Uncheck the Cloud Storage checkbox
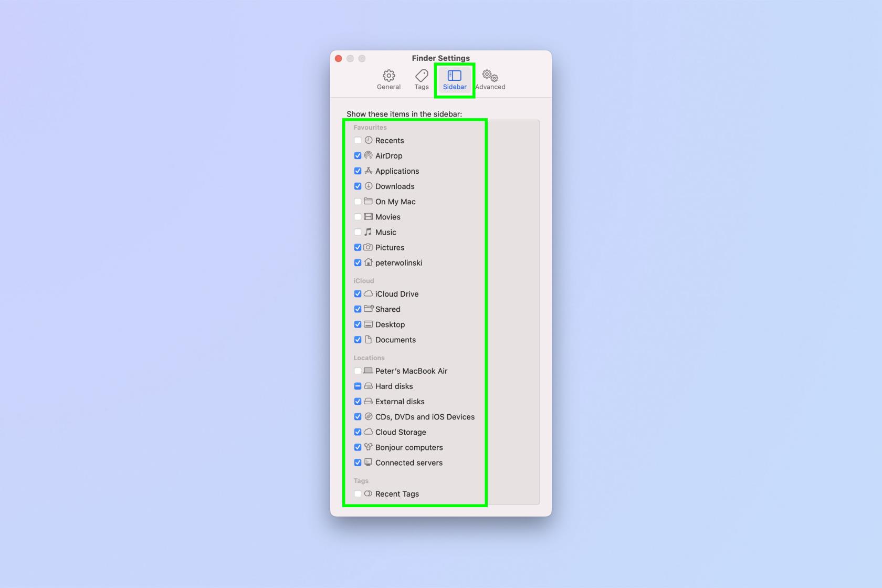The image size is (882, 588). [358, 432]
